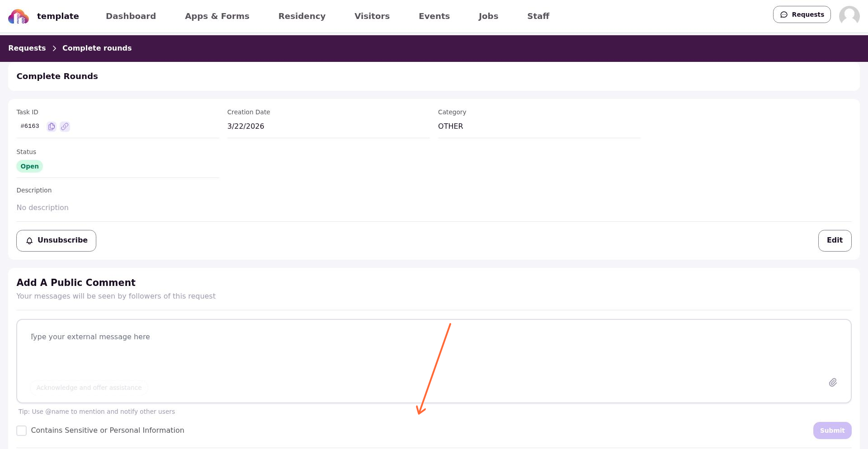Go to the Residency section
This screenshot has height=449, width=868.
click(x=302, y=16)
